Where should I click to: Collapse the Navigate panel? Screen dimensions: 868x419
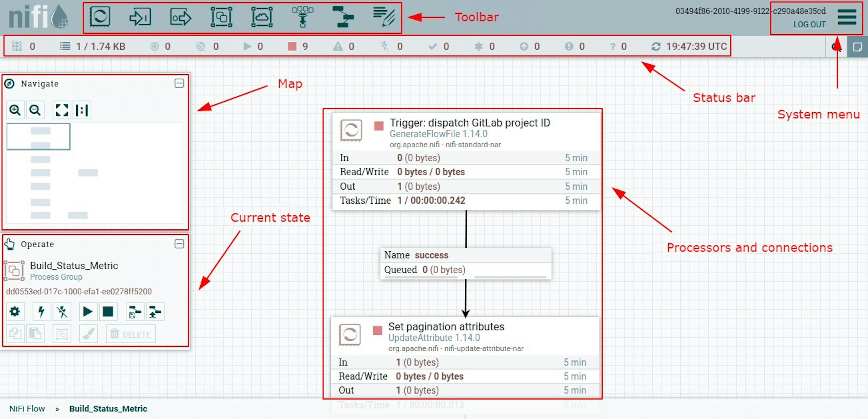click(180, 83)
